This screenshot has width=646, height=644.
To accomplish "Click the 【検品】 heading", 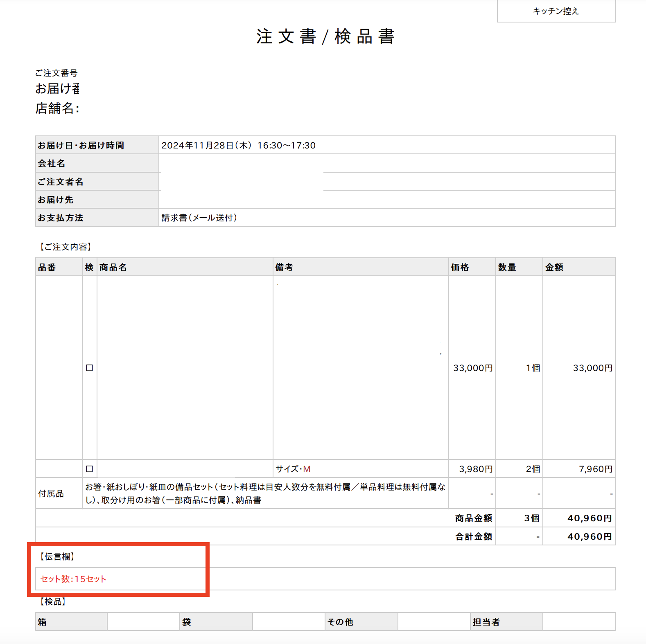I will 53,601.
